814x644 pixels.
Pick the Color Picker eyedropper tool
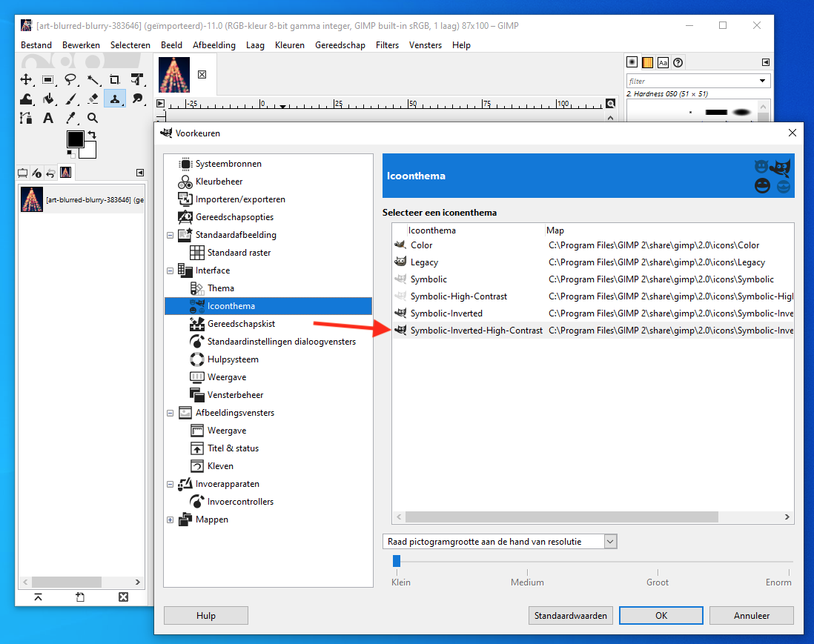(x=70, y=118)
